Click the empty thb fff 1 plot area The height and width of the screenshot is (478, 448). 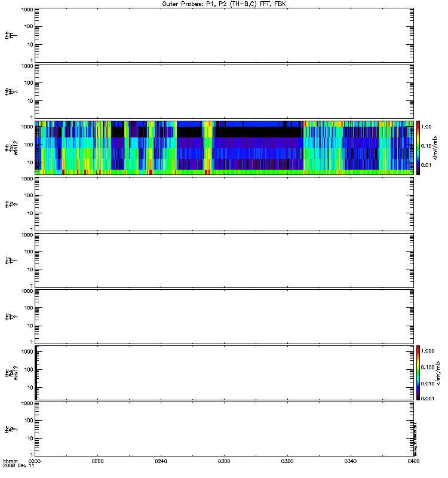click(225, 35)
